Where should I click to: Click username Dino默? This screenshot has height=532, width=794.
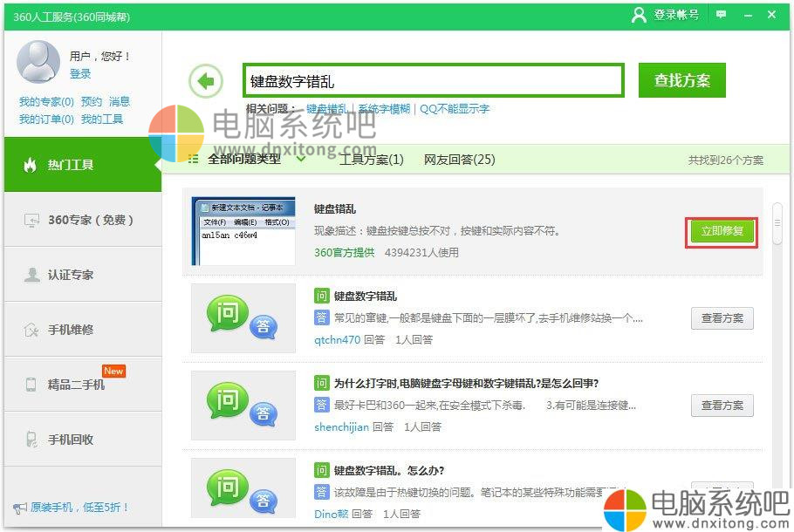(332, 515)
